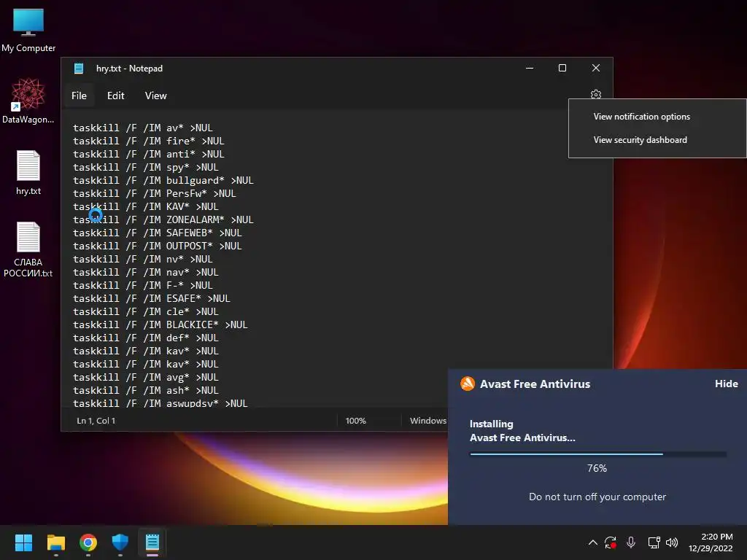
Task: Click the microphone tray icon
Action: pos(631,542)
